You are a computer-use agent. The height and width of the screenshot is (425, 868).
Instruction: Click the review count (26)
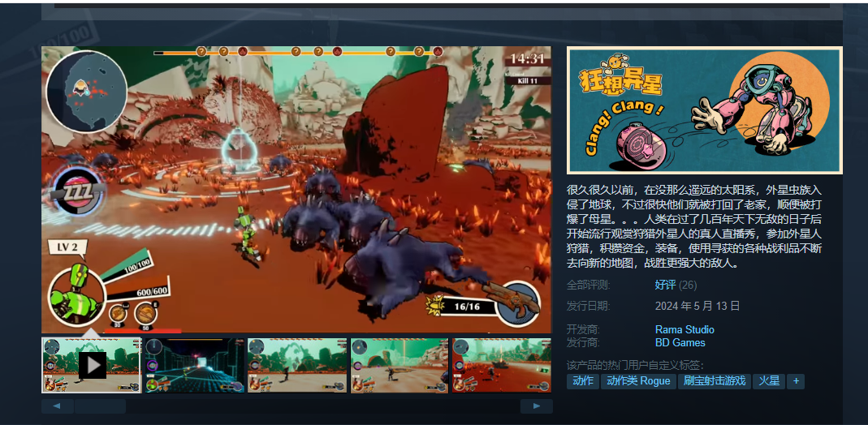coord(688,285)
